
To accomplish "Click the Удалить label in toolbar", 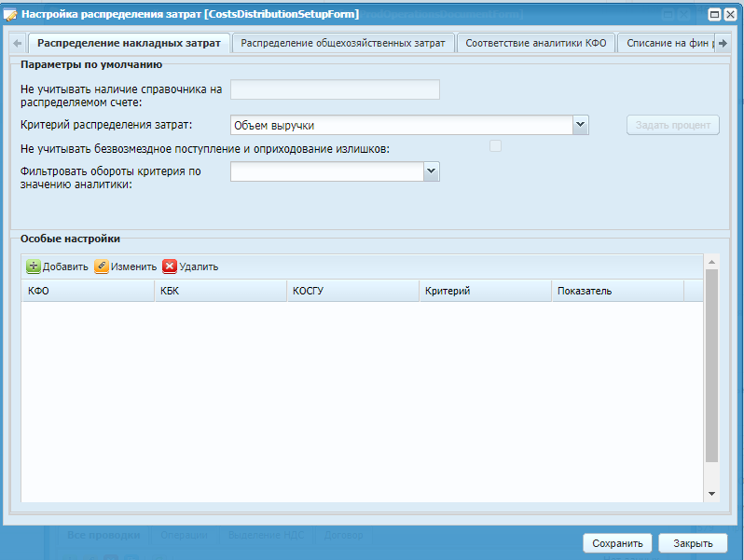I will pos(199,267).
